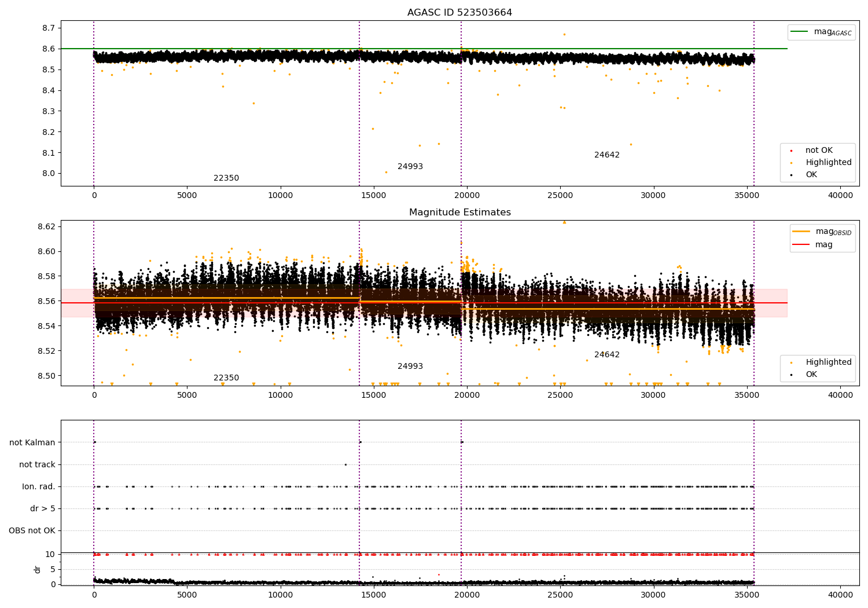This screenshot has width=868, height=608.
Task: Select 'Highlighted' legend entry in Magnitude Estimates plot
Action: coord(829,362)
